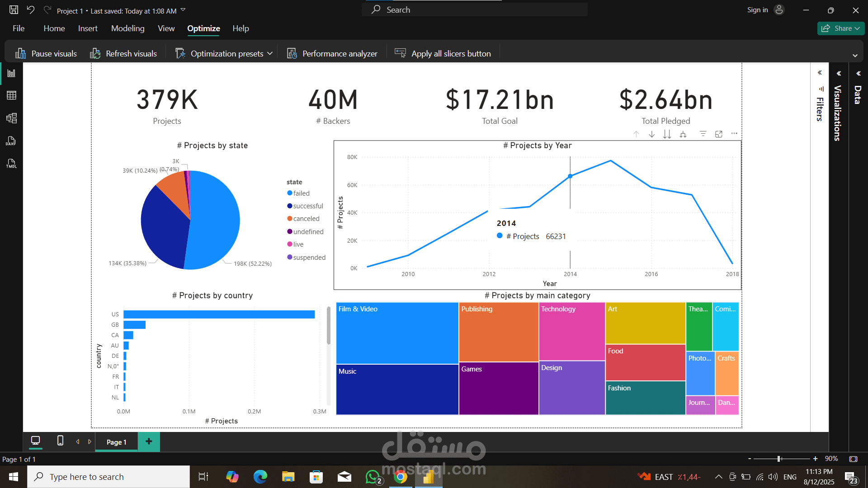Image resolution: width=868 pixels, height=488 pixels.
Task: Open the Insert ribbon tab
Action: pyautogui.click(x=88, y=28)
